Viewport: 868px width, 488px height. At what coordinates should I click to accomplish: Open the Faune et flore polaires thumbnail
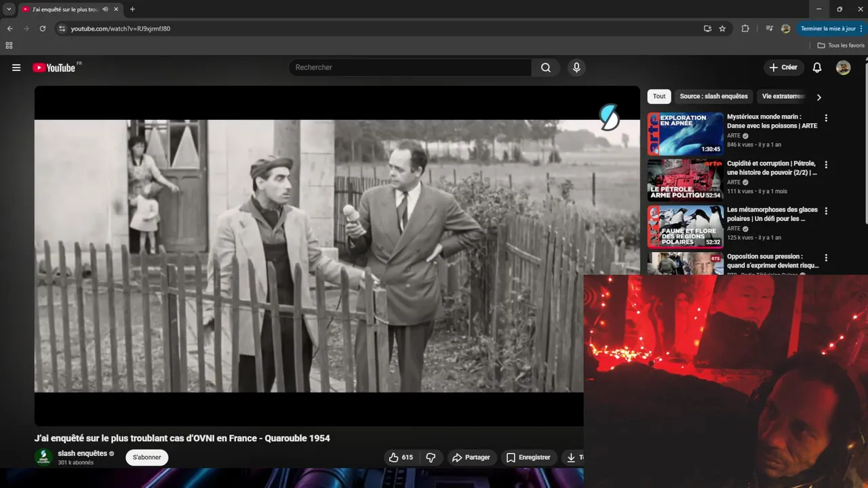click(x=685, y=226)
